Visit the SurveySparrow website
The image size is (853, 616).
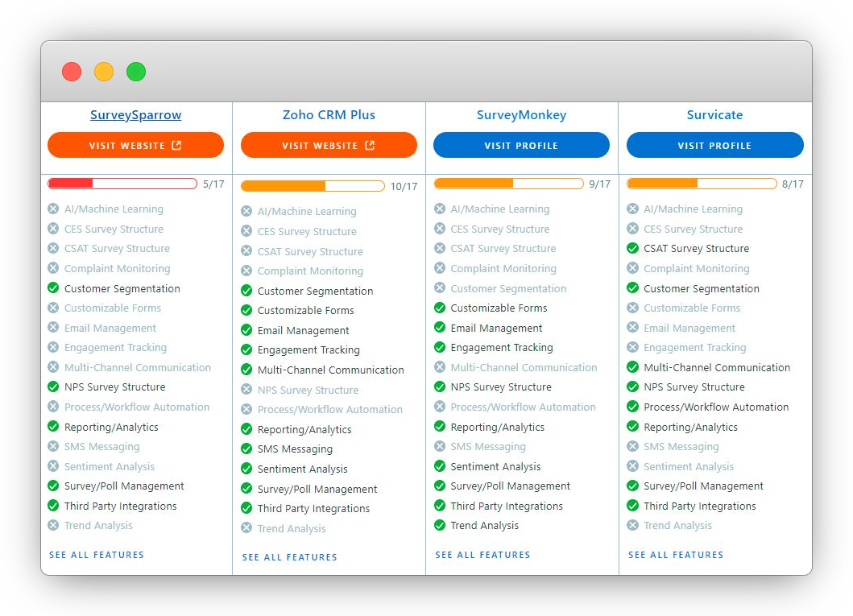pyautogui.click(x=136, y=145)
